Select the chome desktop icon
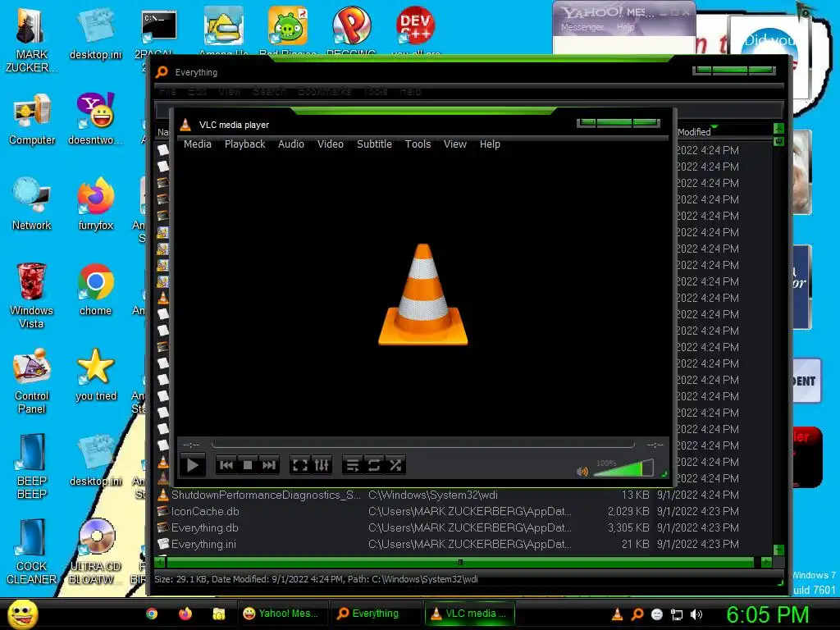 pyautogui.click(x=95, y=290)
